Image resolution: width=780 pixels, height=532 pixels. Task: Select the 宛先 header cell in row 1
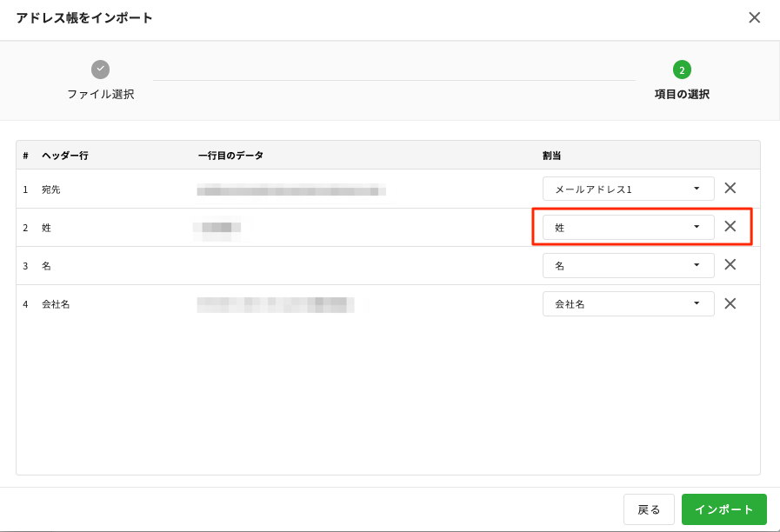pyautogui.click(x=51, y=190)
